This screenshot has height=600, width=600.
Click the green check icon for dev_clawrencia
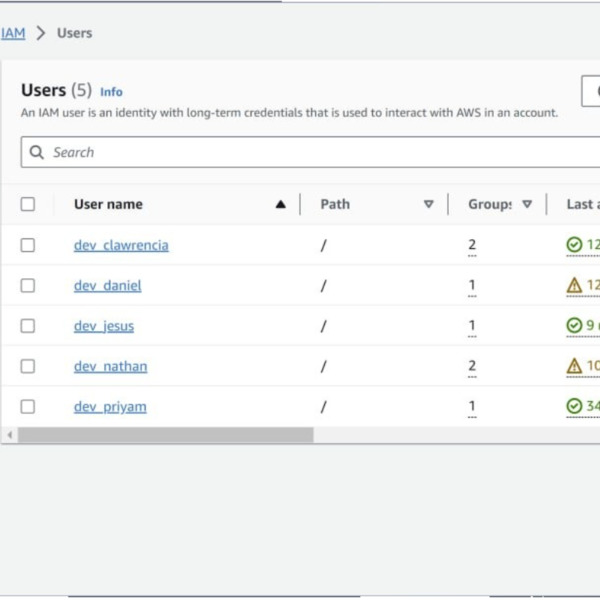coord(574,245)
